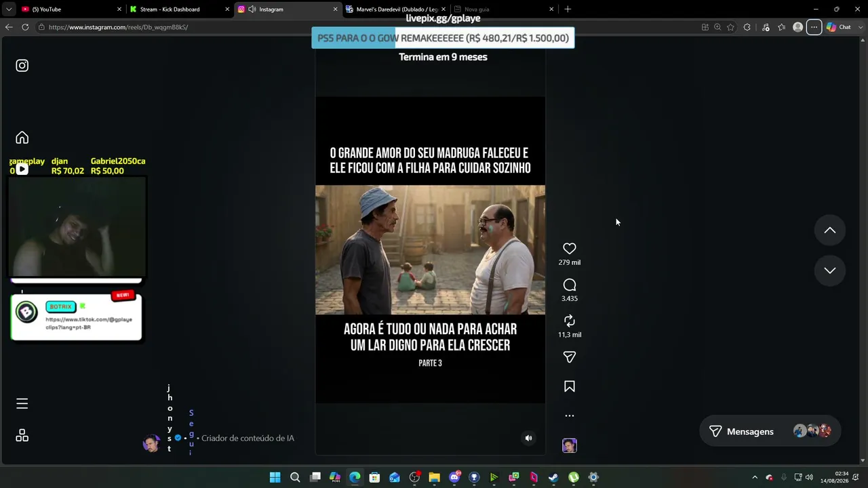Open the Instagram Reels sidebar icon
868x488 pixels.
click(x=22, y=169)
